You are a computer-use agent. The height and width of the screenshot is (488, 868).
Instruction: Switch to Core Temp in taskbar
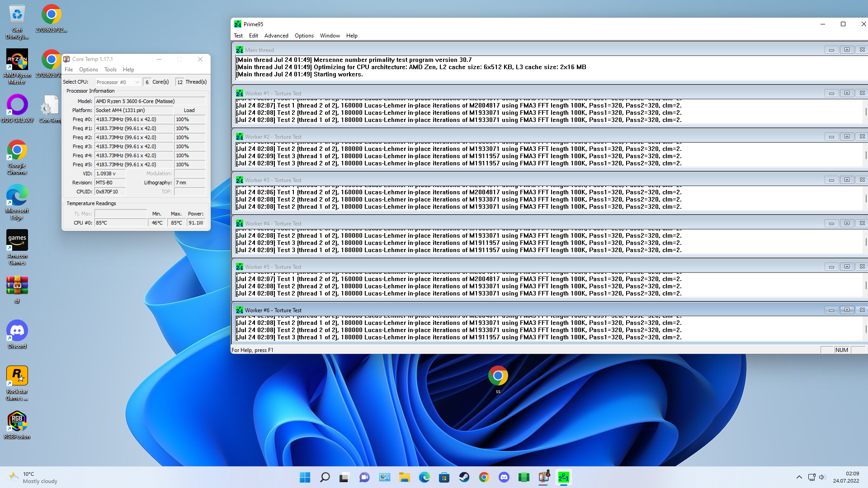(543, 477)
